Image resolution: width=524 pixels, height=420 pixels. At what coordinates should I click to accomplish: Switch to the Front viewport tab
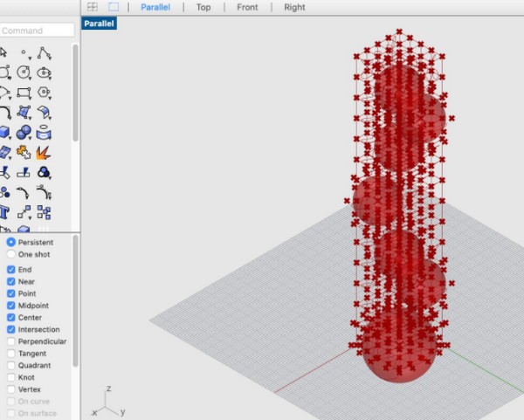pyautogui.click(x=247, y=7)
